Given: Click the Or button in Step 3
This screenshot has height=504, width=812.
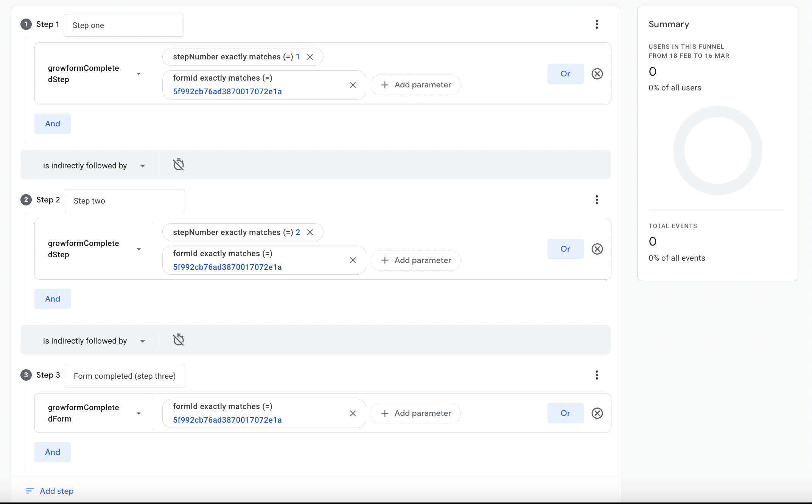Looking at the screenshot, I should tap(565, 413).
